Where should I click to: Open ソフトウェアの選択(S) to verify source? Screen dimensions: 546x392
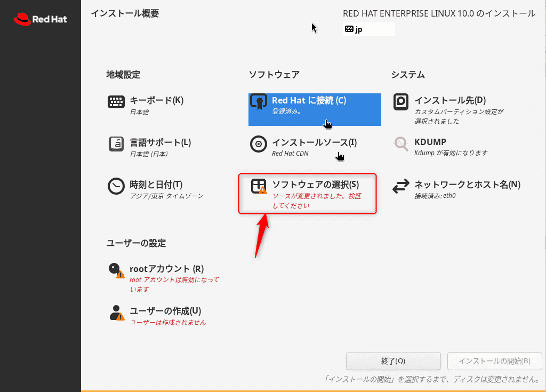(x=315, y=185)
